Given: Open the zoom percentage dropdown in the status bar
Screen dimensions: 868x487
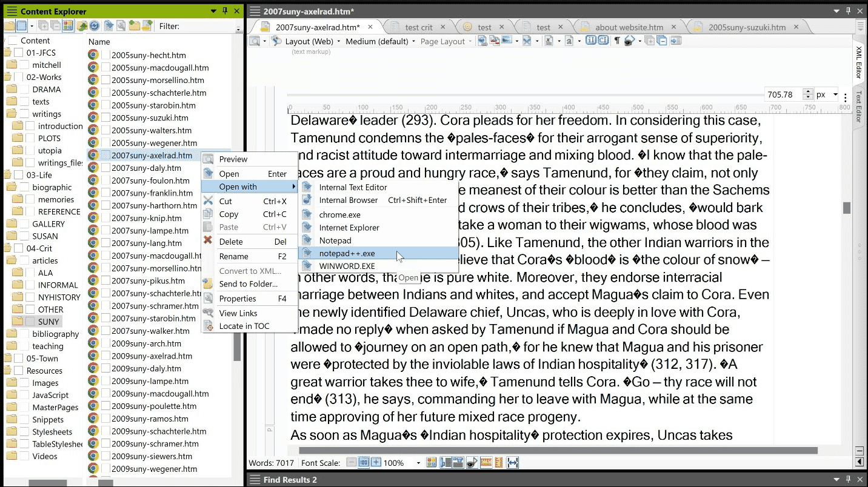Looking at the screenshot, I should click(x=419, y=462).
